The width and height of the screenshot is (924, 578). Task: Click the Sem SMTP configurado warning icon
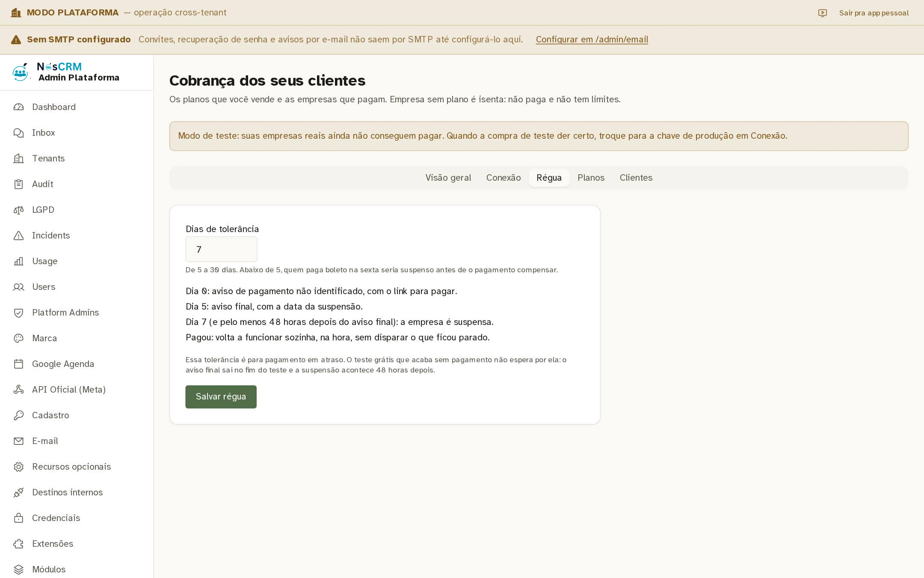(16, 39)
